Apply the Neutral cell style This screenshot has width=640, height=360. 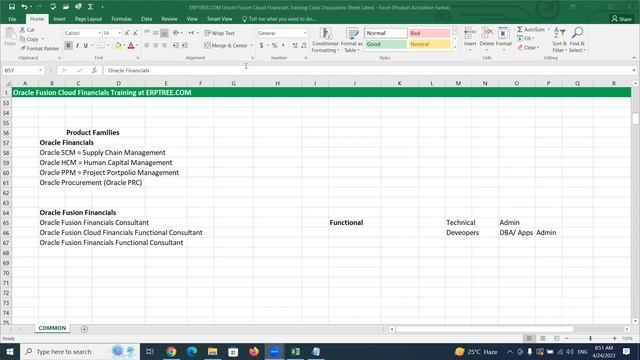click(429, 44)
